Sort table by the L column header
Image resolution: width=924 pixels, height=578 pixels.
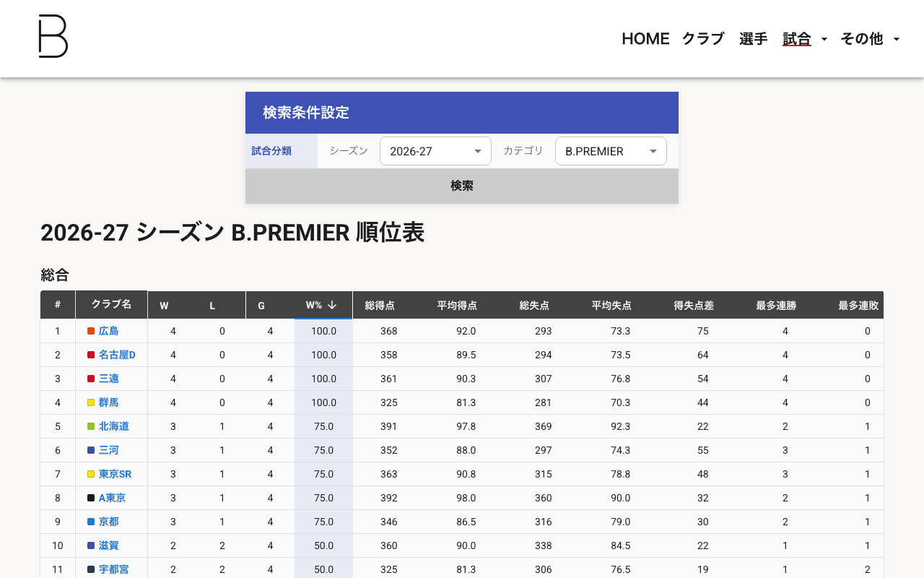(x=212, y=306)
